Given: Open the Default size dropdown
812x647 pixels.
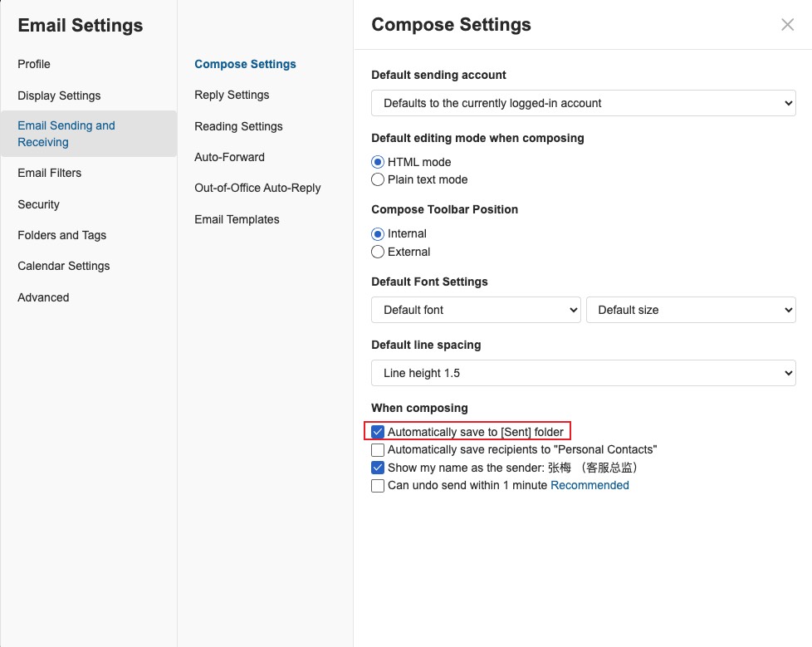Looking at the screenshot, I should tap(691, 310).
